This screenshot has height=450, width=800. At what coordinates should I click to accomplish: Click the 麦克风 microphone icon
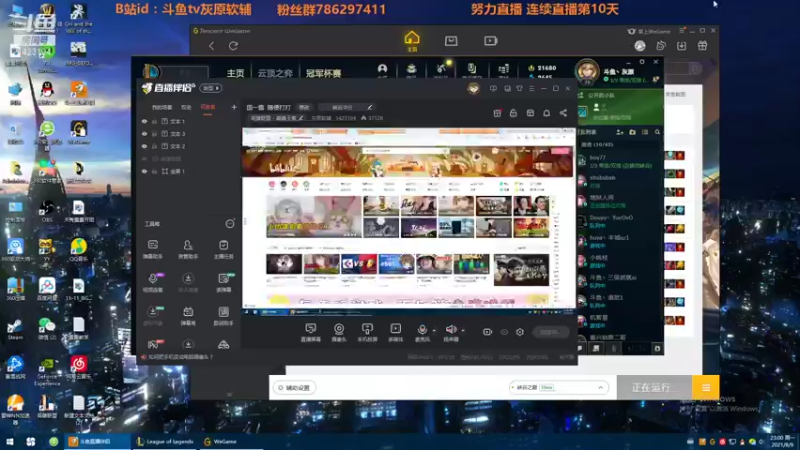coord(422,332)
